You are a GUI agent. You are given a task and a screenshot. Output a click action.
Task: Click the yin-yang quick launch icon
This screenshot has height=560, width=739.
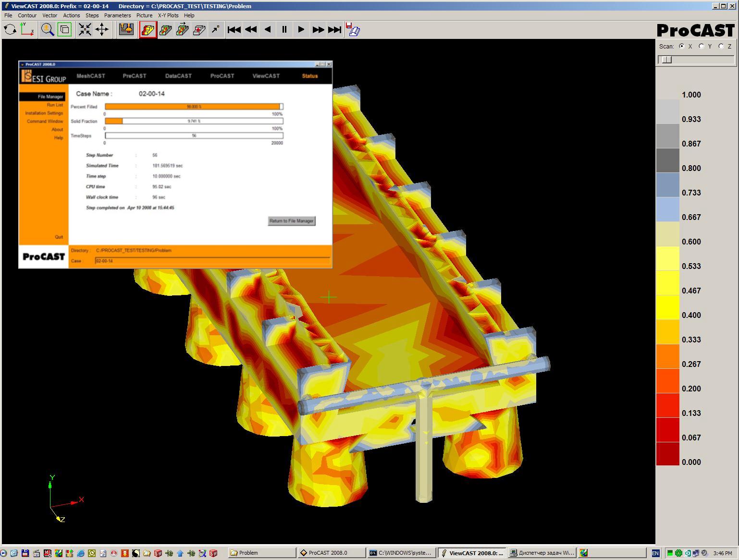[x=136, y=553]
